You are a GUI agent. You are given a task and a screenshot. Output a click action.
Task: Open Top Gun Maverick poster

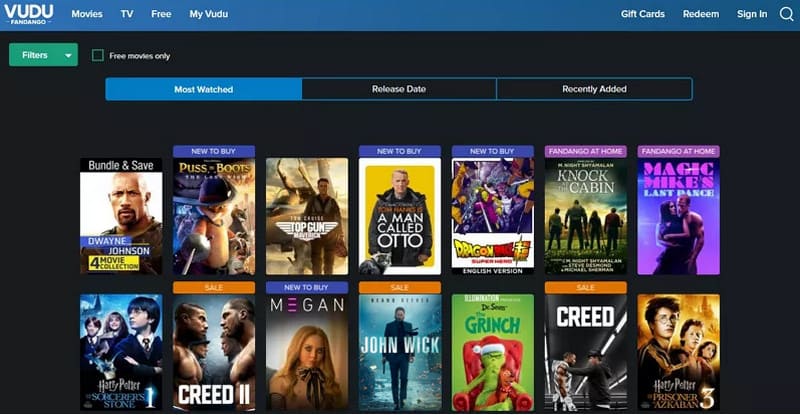coord(307,216)
